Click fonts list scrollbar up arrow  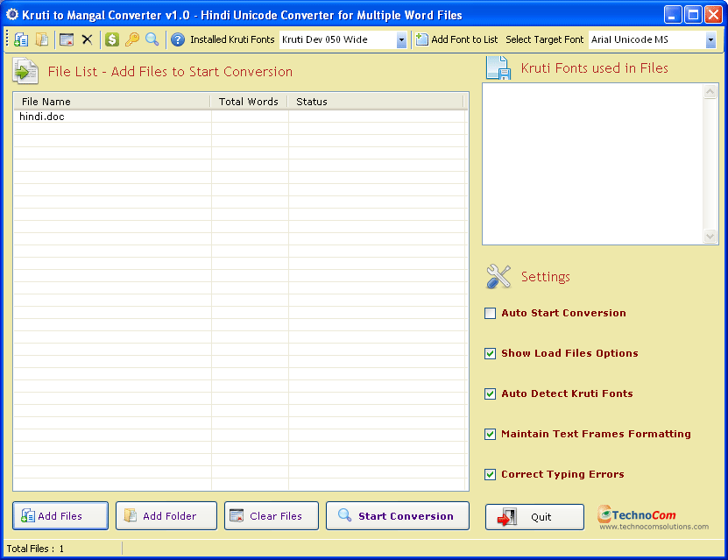[x=710, y=91]
